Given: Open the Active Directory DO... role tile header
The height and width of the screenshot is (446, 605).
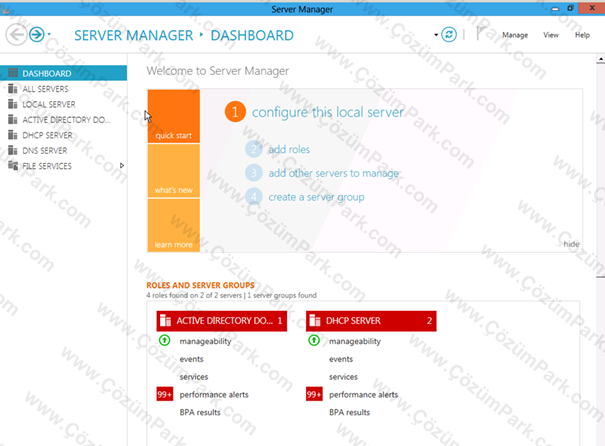Looking at the screenshot, I should tap(221, 321).
